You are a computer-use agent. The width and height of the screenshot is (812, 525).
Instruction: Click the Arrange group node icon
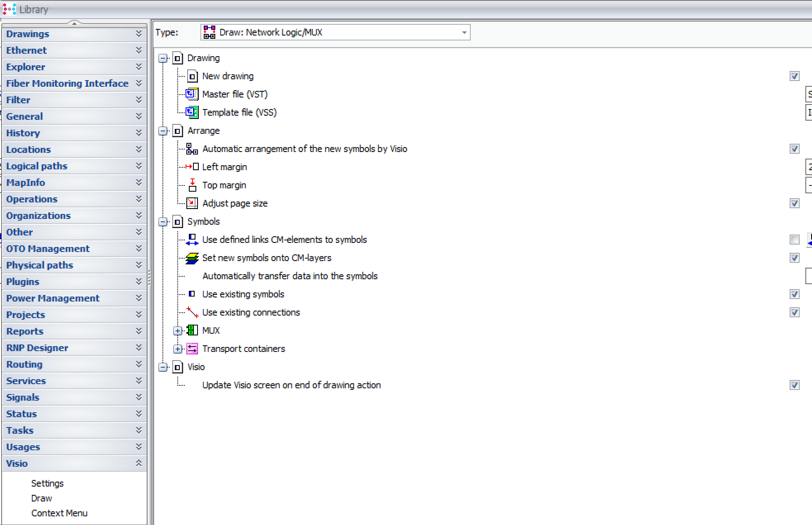click(178, 131)
